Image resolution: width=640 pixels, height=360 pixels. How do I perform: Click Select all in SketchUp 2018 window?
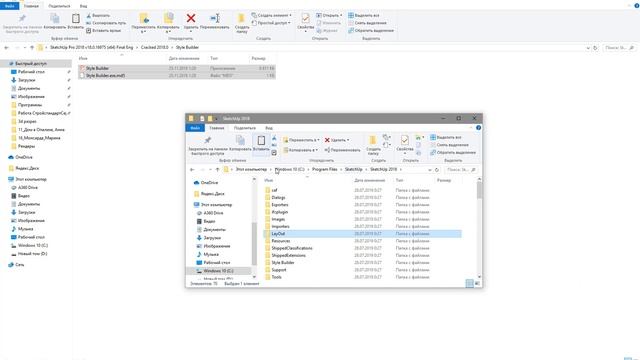(x=446, y=138)
